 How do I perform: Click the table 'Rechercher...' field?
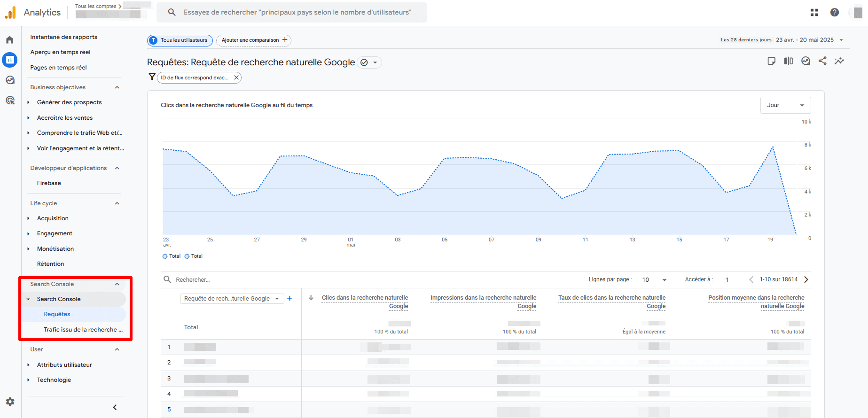click(x=193, y=280)
